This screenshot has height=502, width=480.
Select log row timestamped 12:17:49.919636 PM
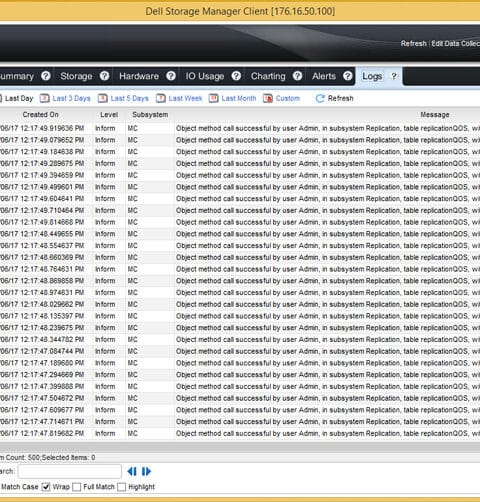pyautogui.click(x=240, y=128)
